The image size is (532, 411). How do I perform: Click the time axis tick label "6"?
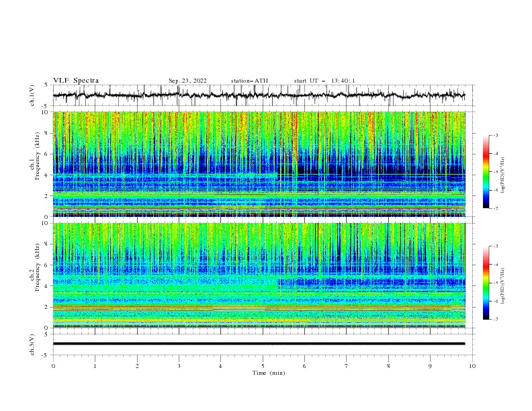click(304, 366)
